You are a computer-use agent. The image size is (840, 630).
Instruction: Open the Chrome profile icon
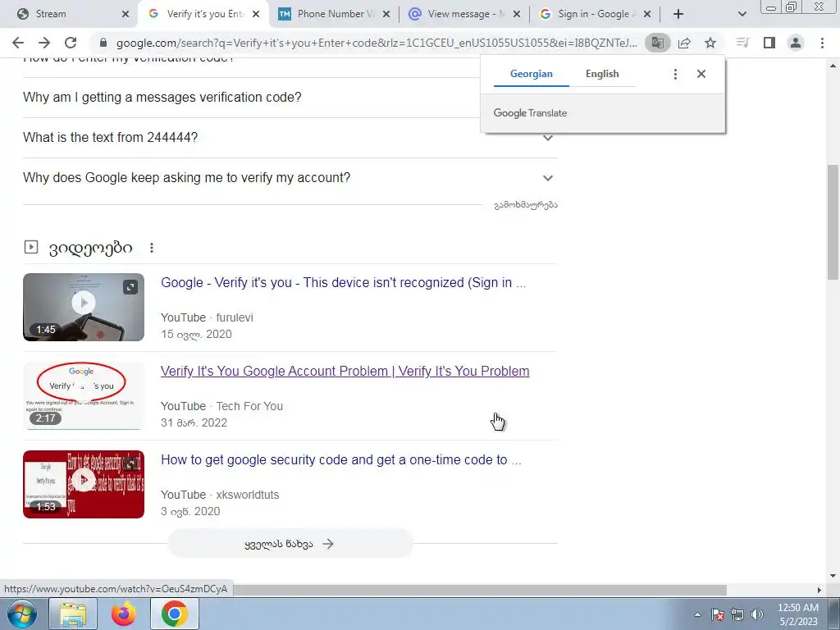point(796,43)
